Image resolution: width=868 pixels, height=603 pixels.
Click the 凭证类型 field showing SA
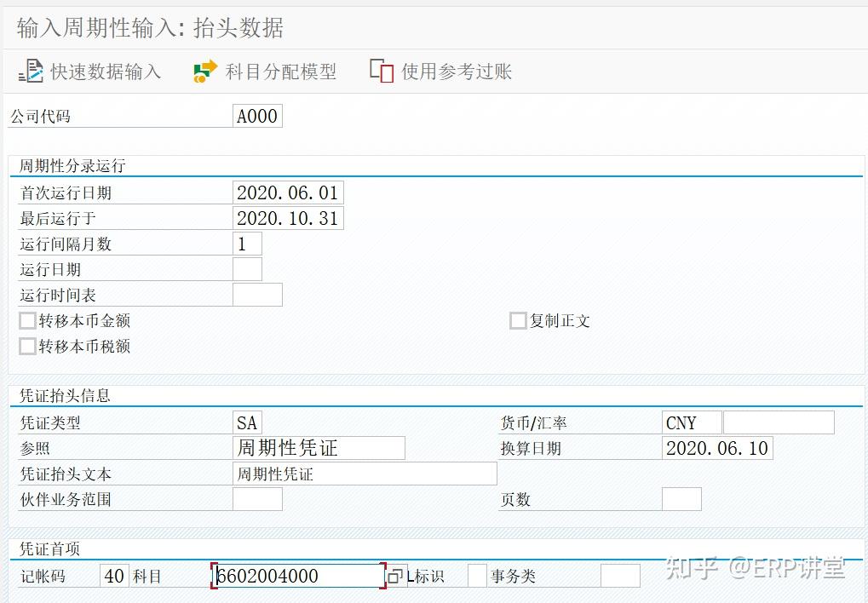[247, 422]
